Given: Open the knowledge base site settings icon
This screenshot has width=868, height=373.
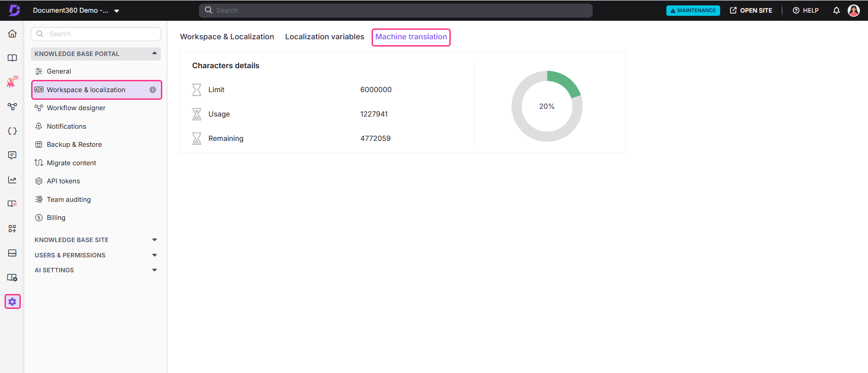Looking at the screenshot, I should point(12,277).
